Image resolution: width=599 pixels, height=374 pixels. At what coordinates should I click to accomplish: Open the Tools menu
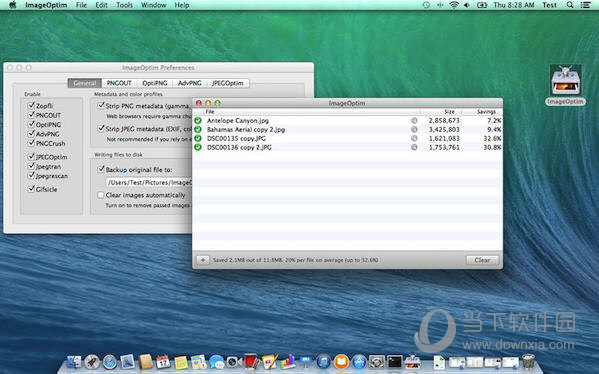pos(124,5)
